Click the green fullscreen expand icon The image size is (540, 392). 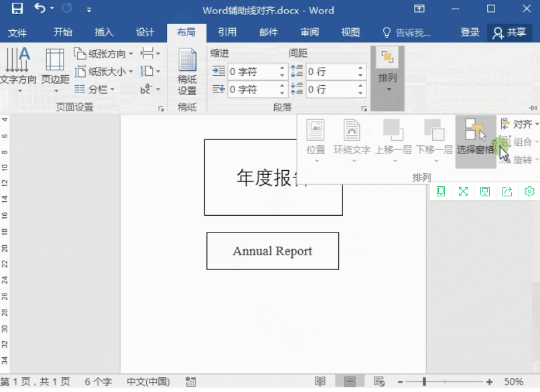tap(463, 192)
